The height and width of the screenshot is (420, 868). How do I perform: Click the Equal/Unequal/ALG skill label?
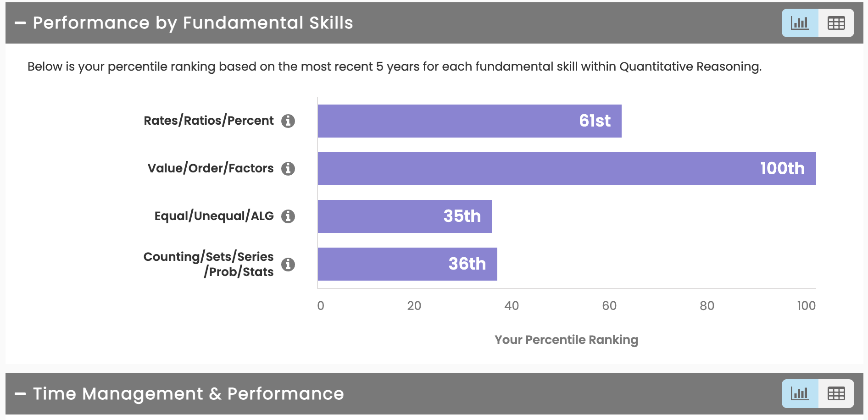coord(214,216)
